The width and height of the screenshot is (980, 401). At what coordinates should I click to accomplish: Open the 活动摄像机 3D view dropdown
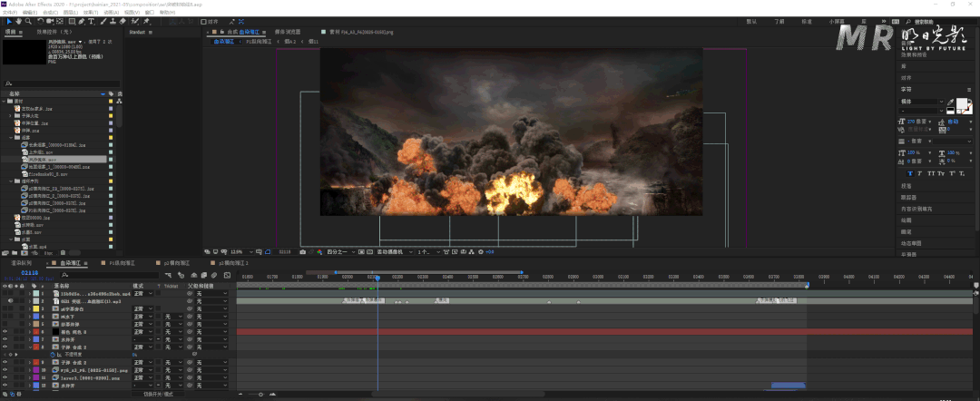point(395,251)
